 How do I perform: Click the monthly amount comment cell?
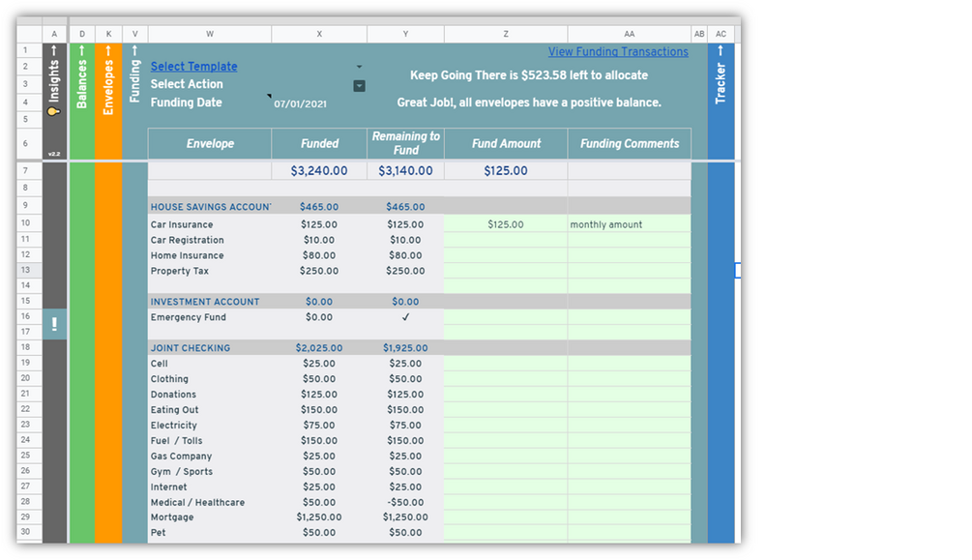click(x=629, y=224)
